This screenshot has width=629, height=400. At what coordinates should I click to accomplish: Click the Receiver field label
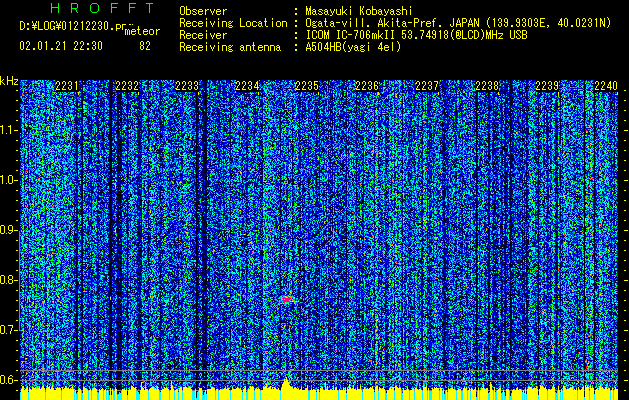tap(203, 35)
